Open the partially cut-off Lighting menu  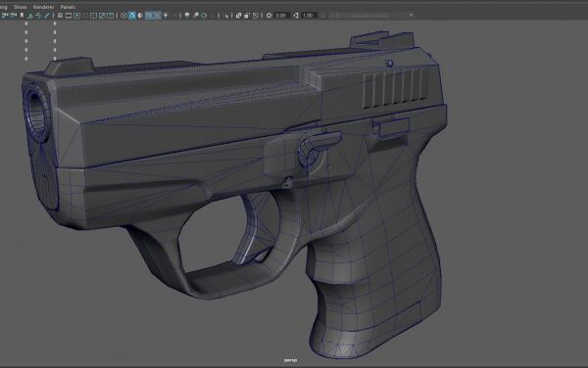[3, 7]
